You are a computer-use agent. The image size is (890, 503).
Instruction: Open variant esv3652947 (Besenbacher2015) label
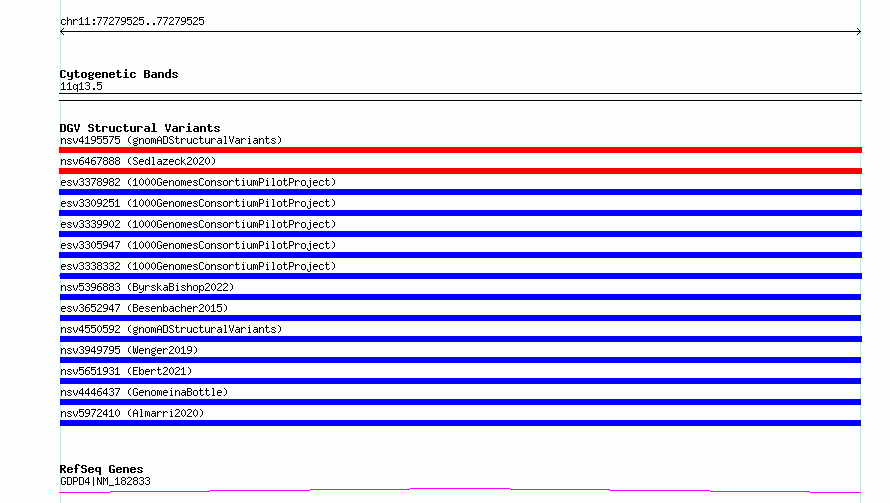tap(144, 308)
